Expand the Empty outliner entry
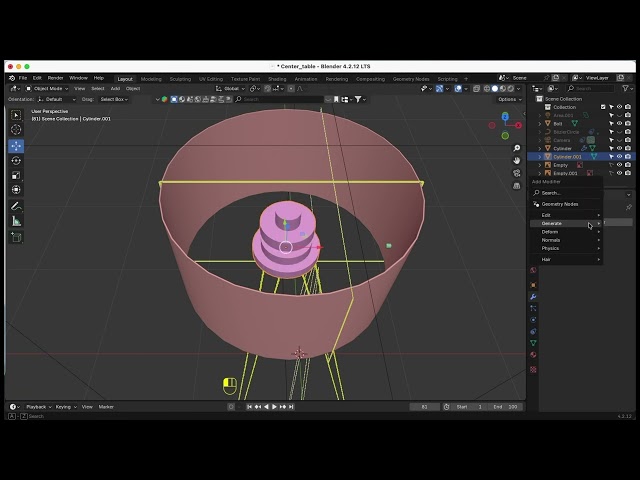This screenshot has height=480, width=640. point(540,165)
